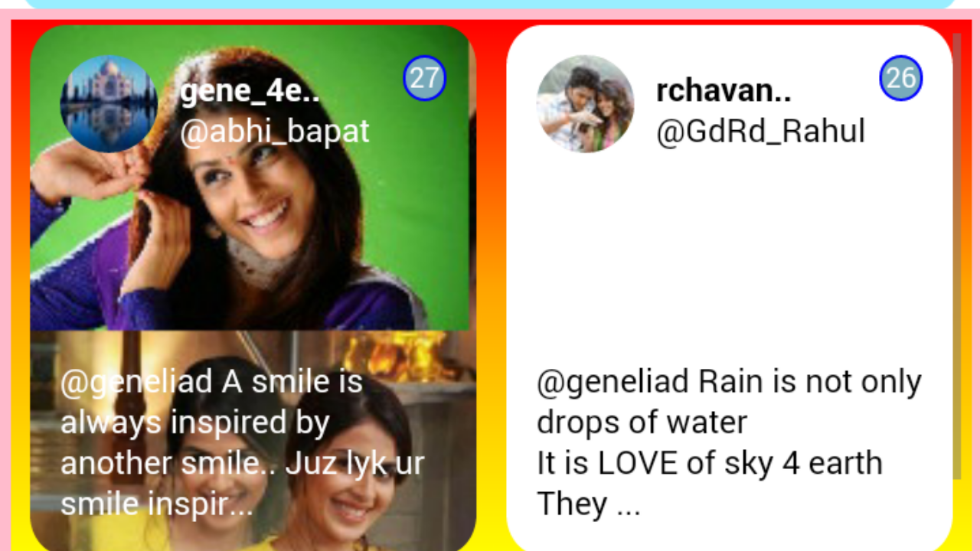
Task: Expand the truncated 'smile inspir...' text
Action: point(157,504)
